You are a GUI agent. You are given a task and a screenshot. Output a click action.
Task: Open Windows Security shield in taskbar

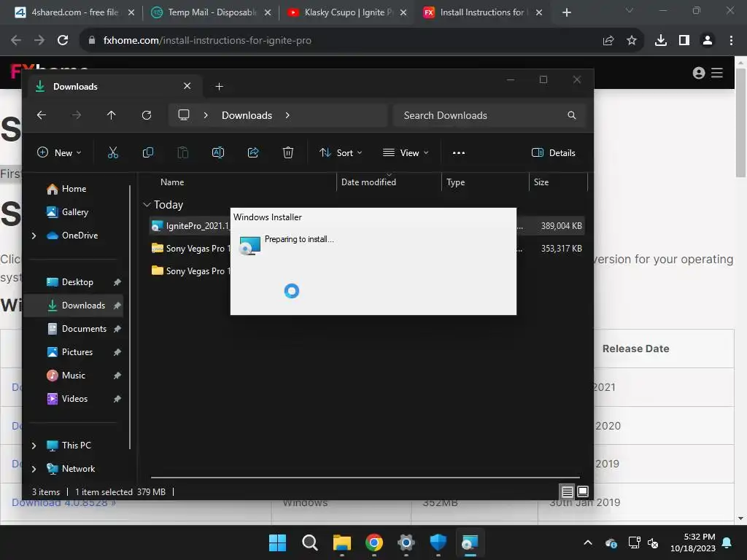pyautogui.click(x=438, y=542)
